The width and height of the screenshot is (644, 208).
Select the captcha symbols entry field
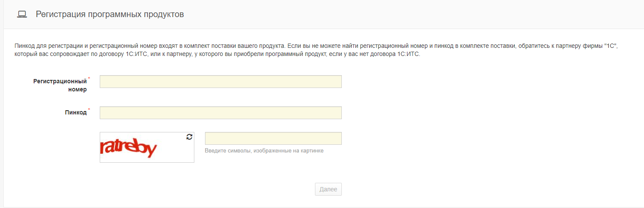(273, 138)
